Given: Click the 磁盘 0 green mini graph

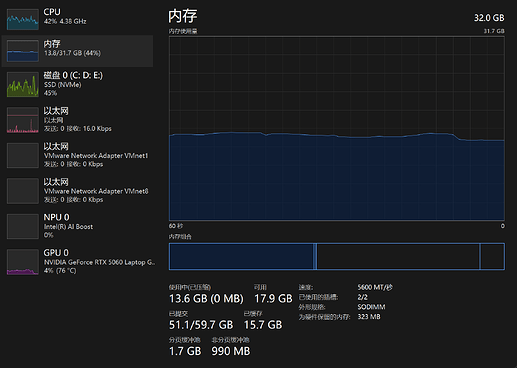Looking at the screenshot, I should click(x=23, y=84).
